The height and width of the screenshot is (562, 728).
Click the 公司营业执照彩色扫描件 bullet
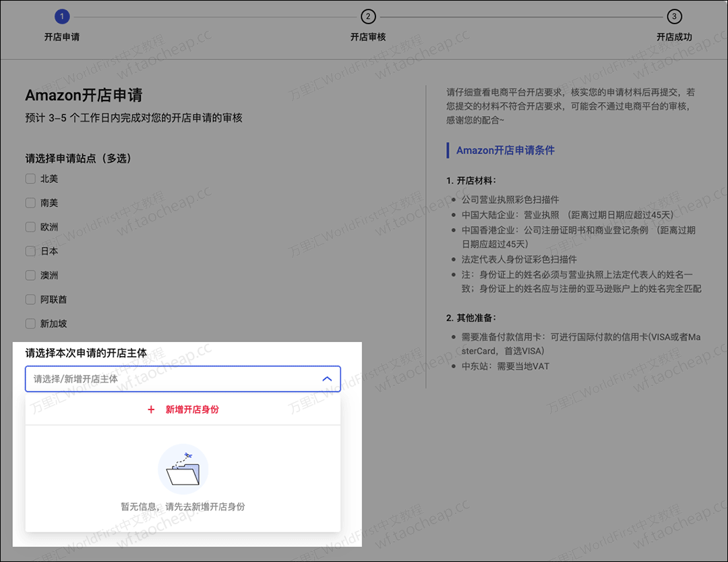point(510,200)
